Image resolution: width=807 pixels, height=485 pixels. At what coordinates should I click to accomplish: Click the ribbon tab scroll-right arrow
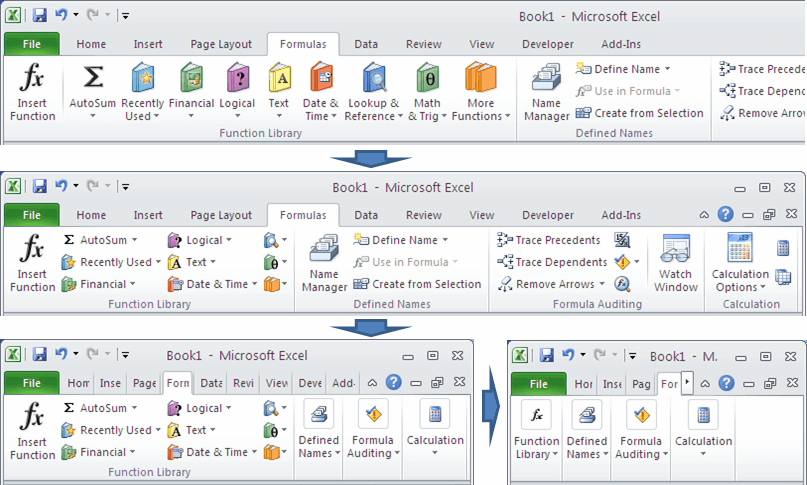pos(688,383)
